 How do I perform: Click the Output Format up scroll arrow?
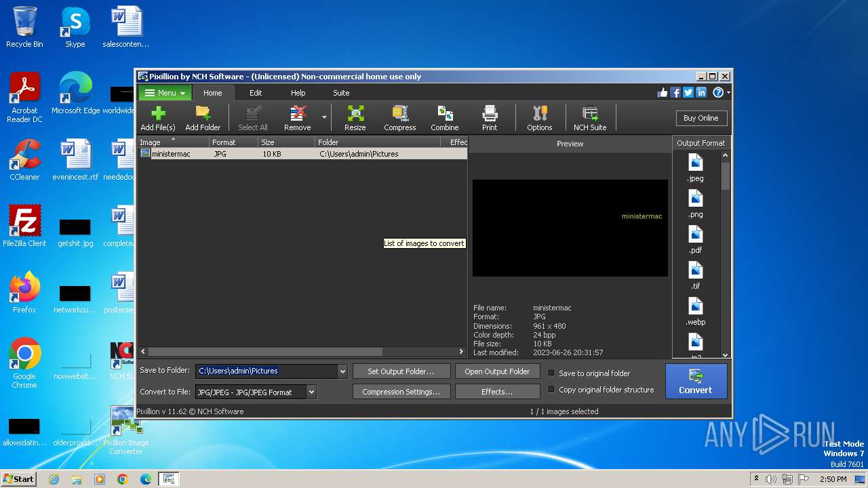point(726,155)
